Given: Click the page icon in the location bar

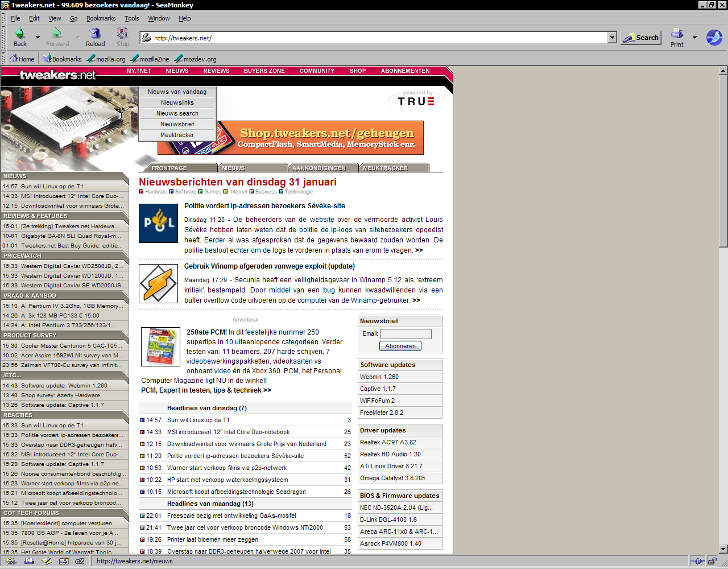Looking at the screenshot, I should point(147,38).
